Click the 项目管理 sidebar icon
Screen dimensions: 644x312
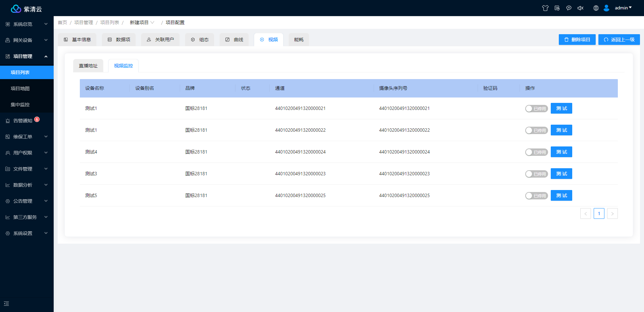click(8, 56)
